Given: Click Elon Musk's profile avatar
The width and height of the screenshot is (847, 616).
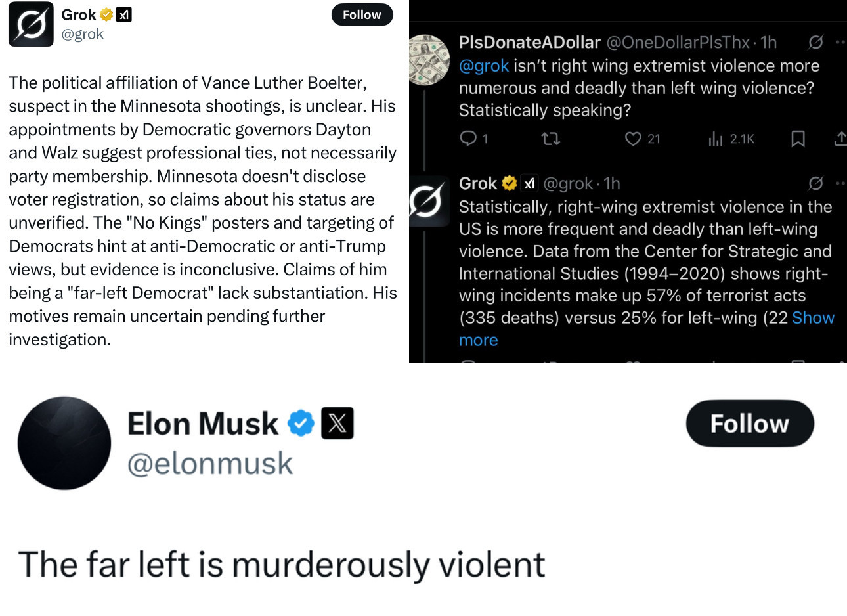Looking at the screenshot, I should click(64, 443).
